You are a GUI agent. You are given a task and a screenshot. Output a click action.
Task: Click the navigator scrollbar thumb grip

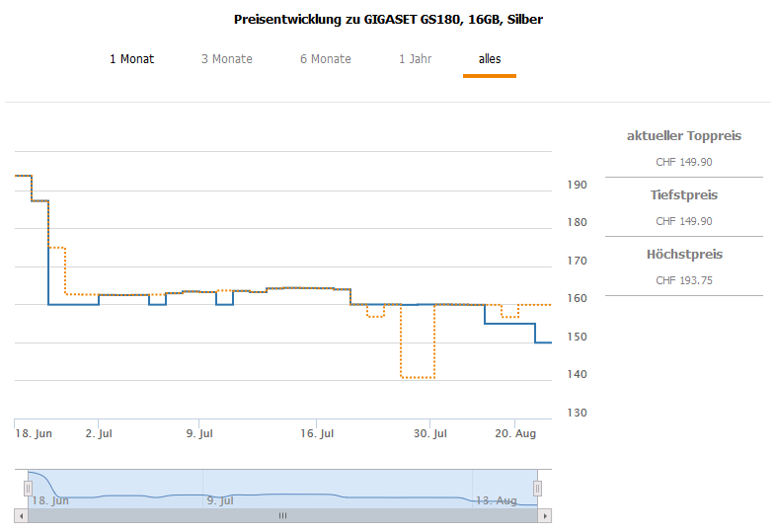click(x=282, y=515)
